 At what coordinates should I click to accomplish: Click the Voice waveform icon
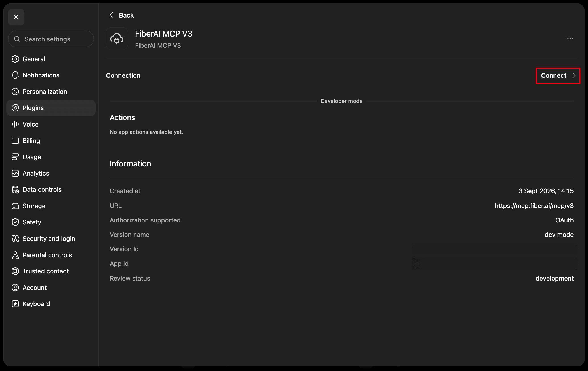[x=15, y=124]
